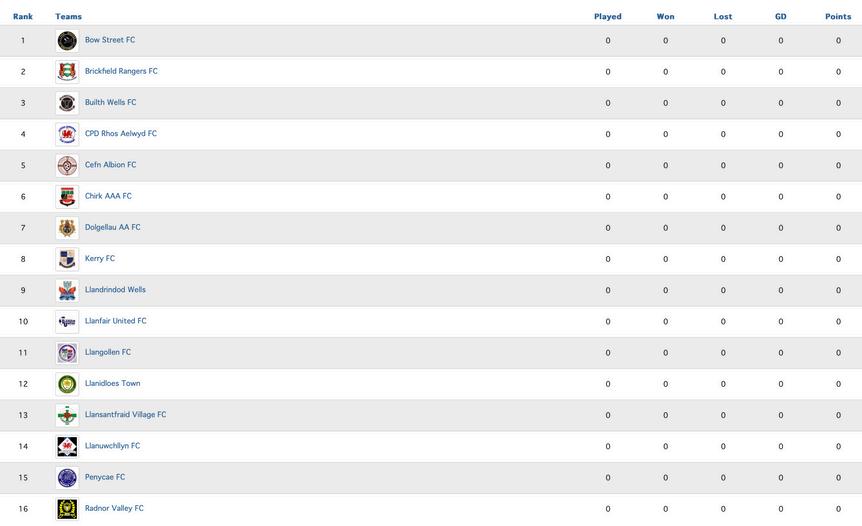Sort table by Points column header
This screenshot has width=862, height=526.
point(838,16)
